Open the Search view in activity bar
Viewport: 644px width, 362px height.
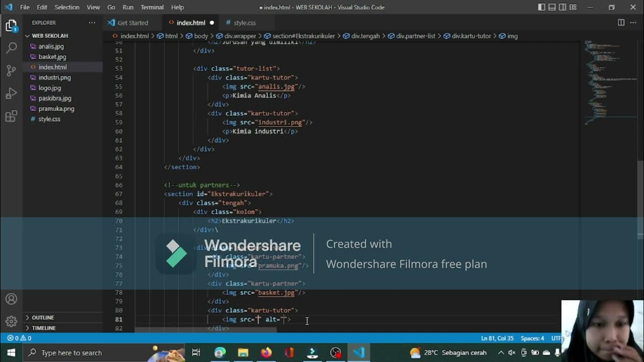pyautogui.click(x=11, y=48)
